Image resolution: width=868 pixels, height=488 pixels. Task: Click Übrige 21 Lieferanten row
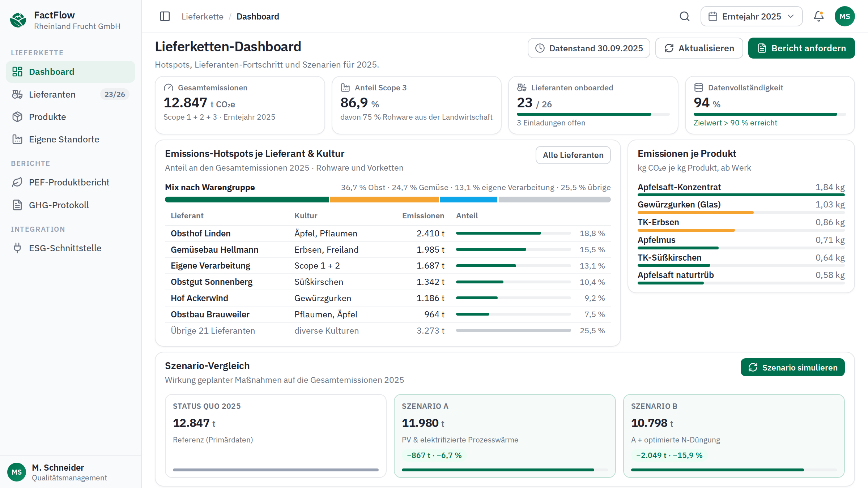(x=388, y=331)
